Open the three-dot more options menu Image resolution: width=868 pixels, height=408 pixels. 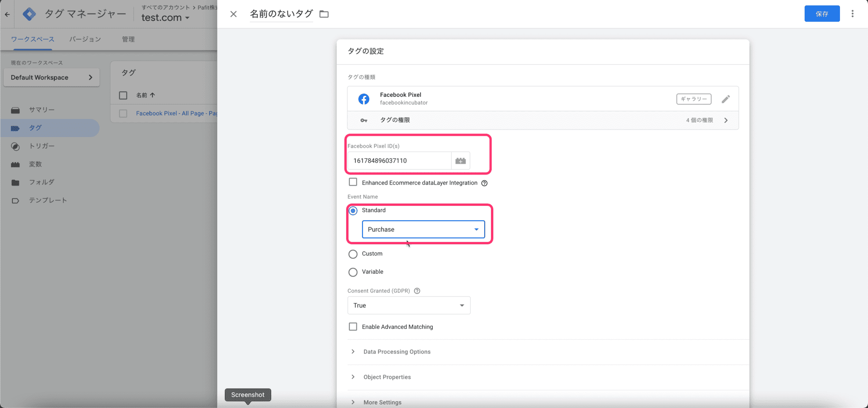pos(853,14)
